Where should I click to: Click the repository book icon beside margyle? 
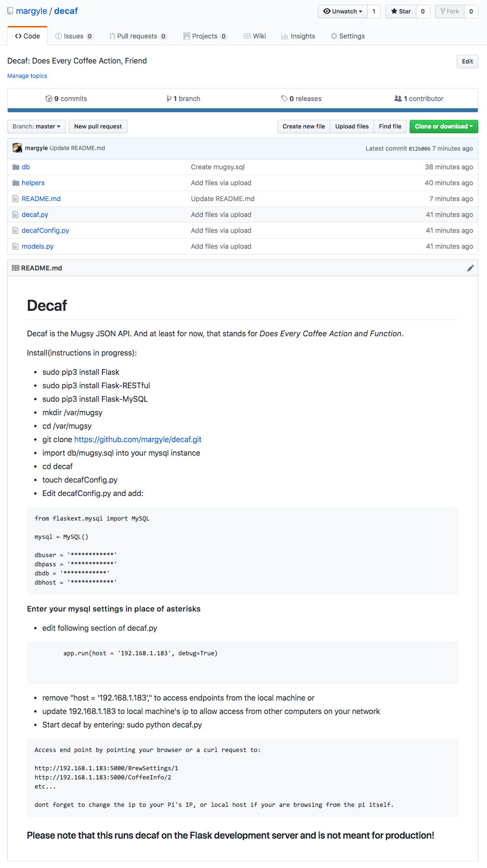coord(10,11)
